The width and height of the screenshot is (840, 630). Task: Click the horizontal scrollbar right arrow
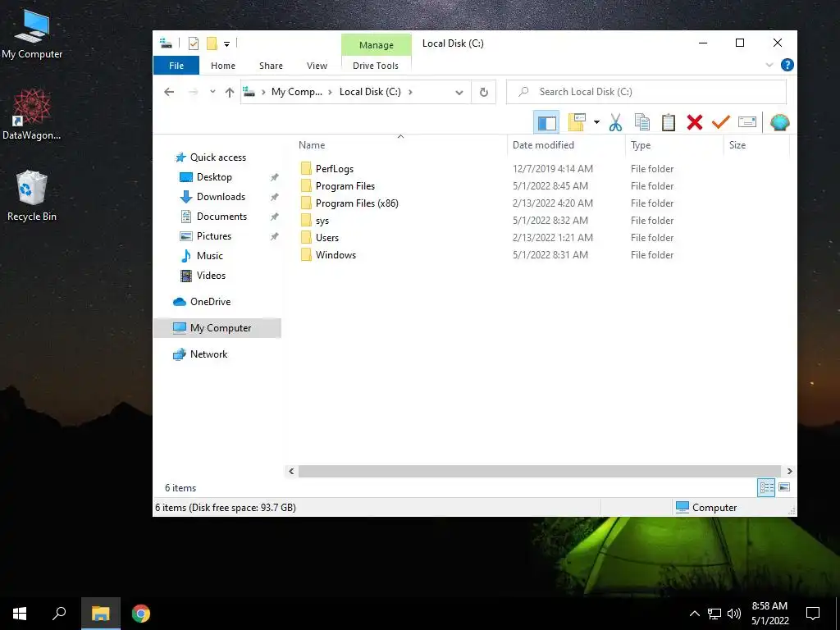pos(789,472)
